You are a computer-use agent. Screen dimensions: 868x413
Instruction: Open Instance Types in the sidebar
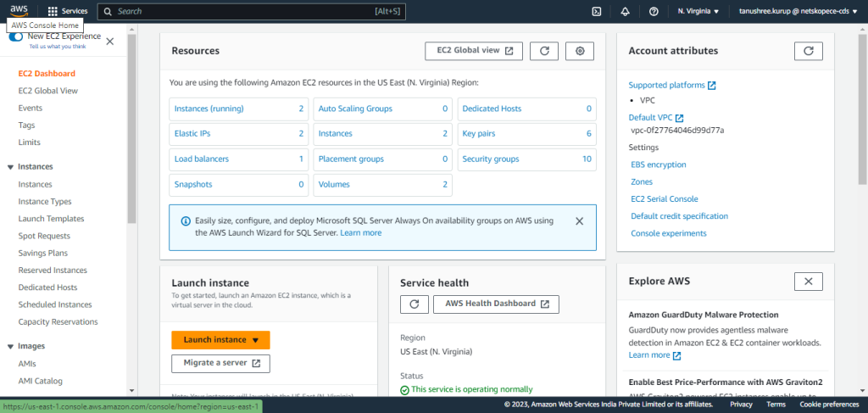(x=45, y=202)
